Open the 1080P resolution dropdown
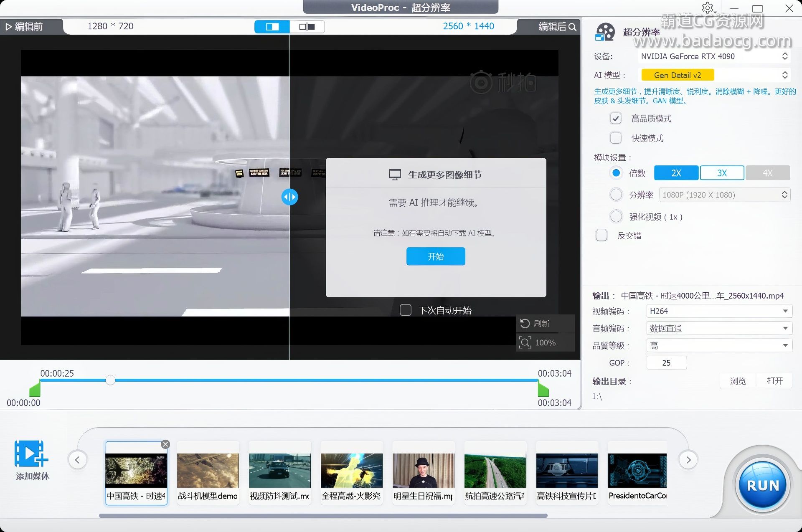Viewport: 802px width, 532px height. [725, 195]
